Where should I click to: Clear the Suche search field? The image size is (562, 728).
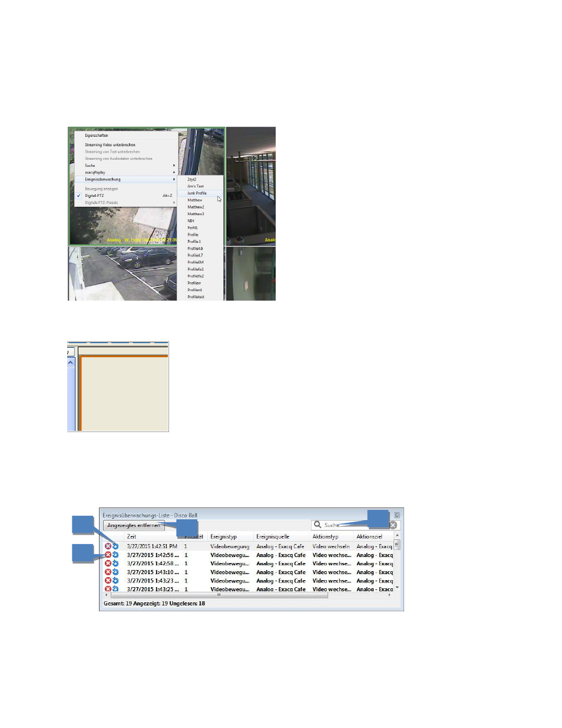(x=393, y=525)
